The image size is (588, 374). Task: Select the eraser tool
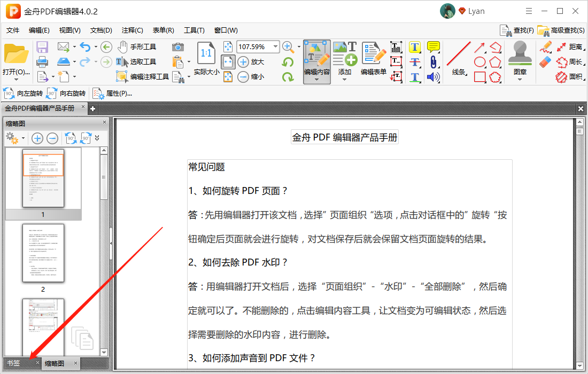pos(545,62)
